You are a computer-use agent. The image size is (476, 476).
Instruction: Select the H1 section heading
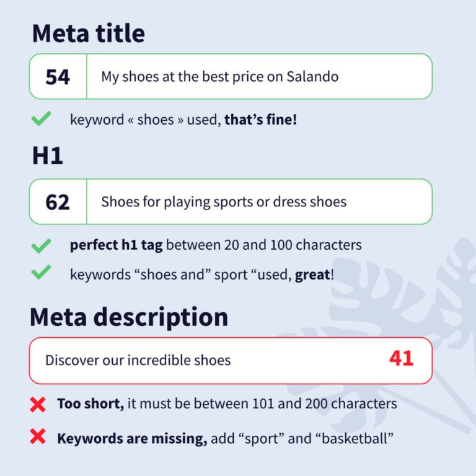point(48,156)
